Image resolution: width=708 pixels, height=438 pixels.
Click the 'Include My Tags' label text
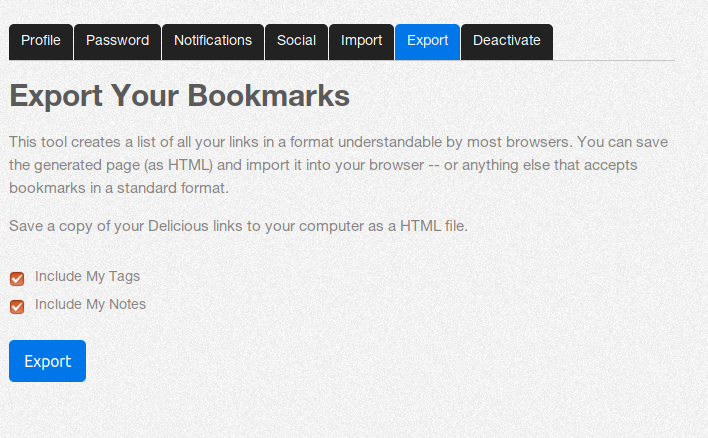tap(87, 276)
